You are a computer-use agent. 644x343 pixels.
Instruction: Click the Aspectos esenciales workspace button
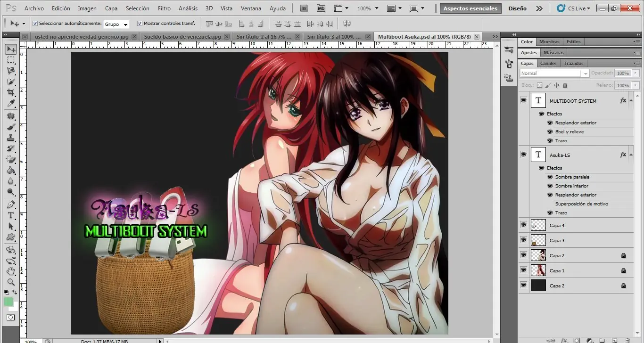[470, 8]
